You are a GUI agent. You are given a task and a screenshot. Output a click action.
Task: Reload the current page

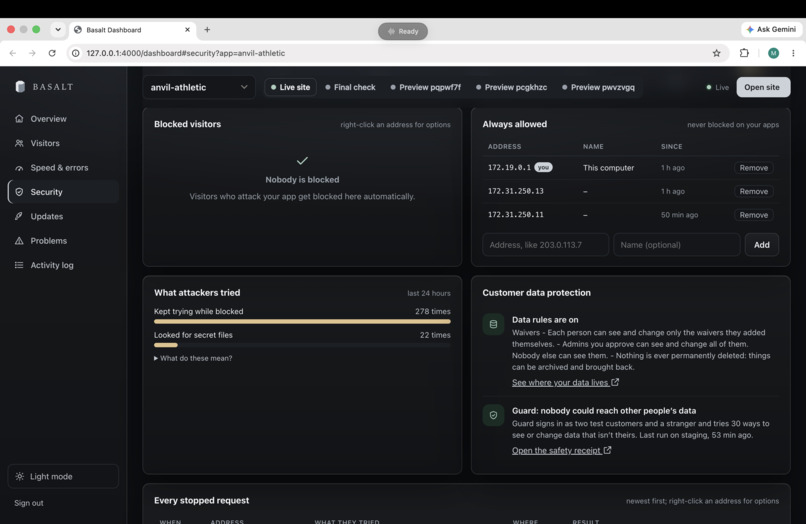[x=52, y=53]
